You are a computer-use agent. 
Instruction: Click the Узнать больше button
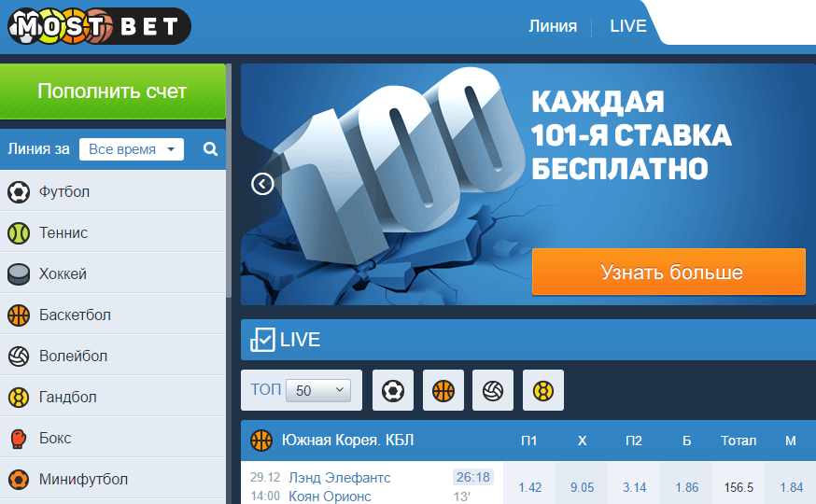pos(668,272)
